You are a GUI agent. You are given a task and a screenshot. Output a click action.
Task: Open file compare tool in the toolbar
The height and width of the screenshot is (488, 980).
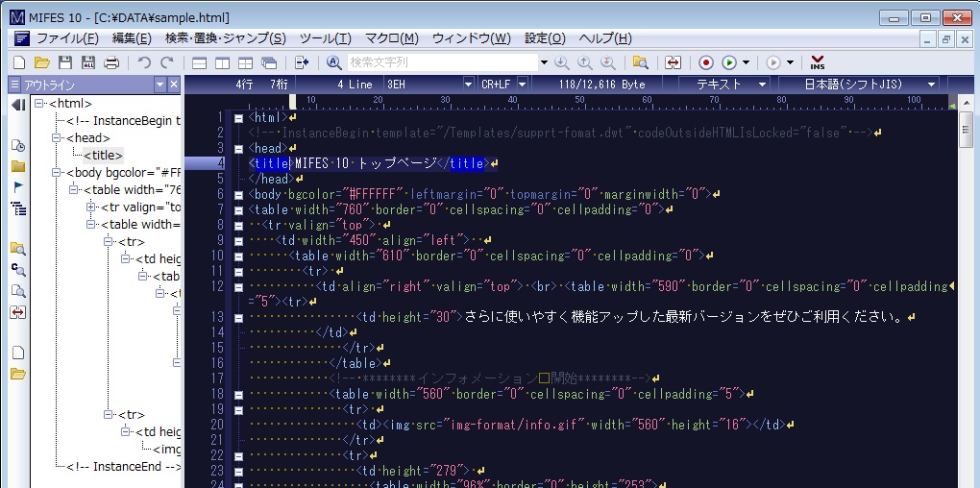point(674,62)
